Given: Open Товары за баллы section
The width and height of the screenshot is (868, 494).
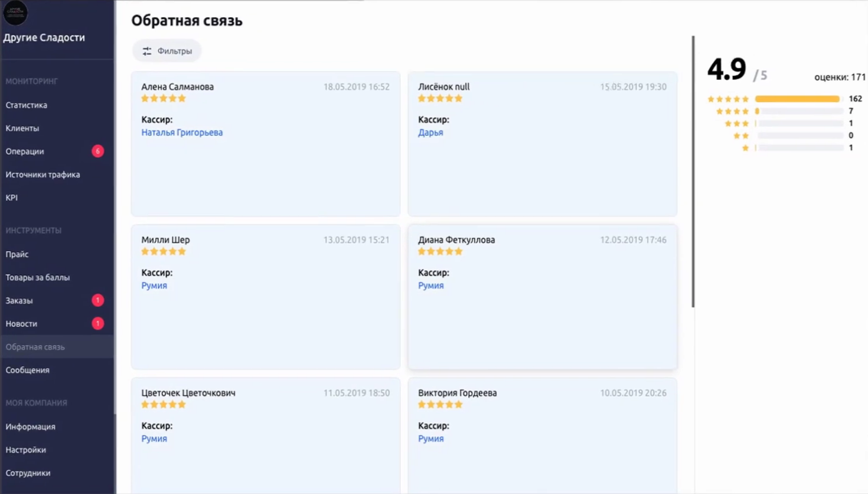Looking at the screenshot, I should 38,277.
